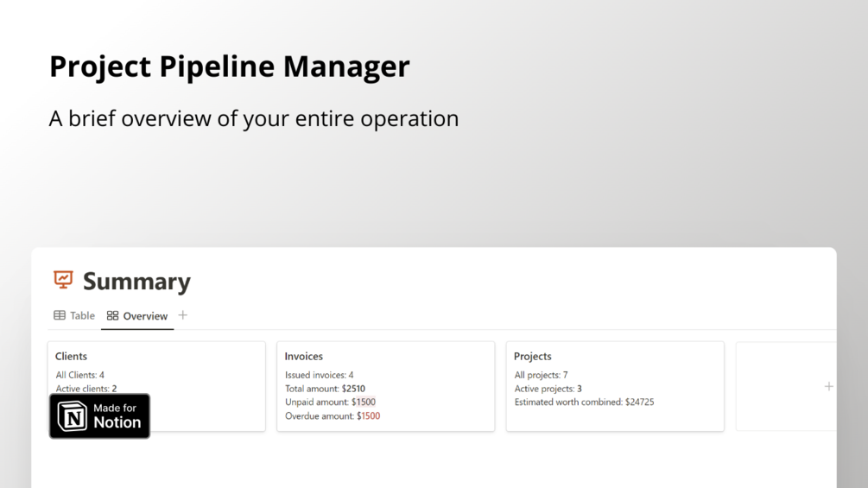Viewport: 868px width, 488px height.
Task: Click the Total amount $2510 line
Action: coord(325,389)
